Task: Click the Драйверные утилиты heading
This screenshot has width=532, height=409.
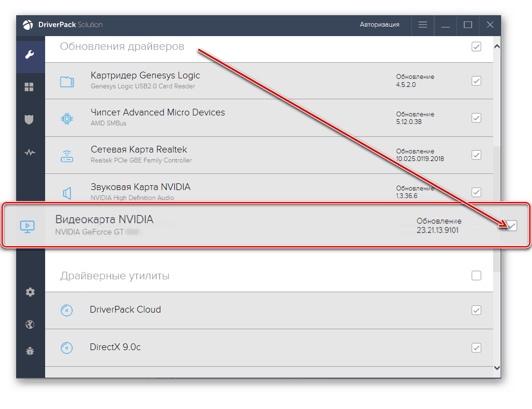Action: (x=114, y=276)
